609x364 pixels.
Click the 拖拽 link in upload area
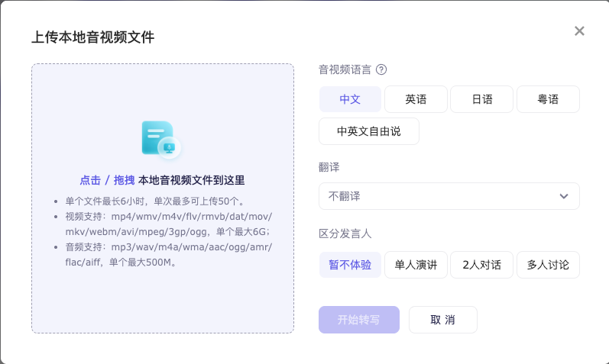[x=124, y=181]
